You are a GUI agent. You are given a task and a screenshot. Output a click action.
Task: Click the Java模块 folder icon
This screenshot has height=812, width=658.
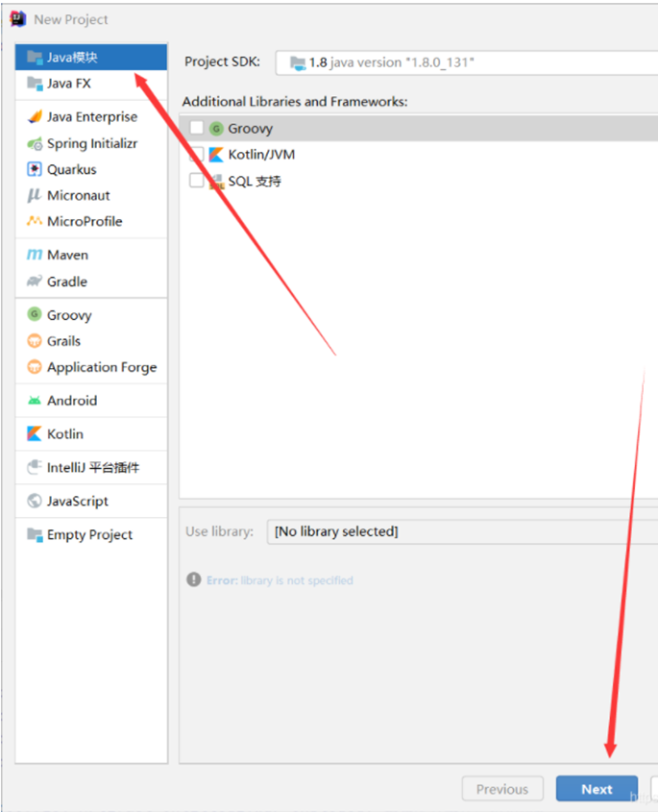click(x=35, y=57)
